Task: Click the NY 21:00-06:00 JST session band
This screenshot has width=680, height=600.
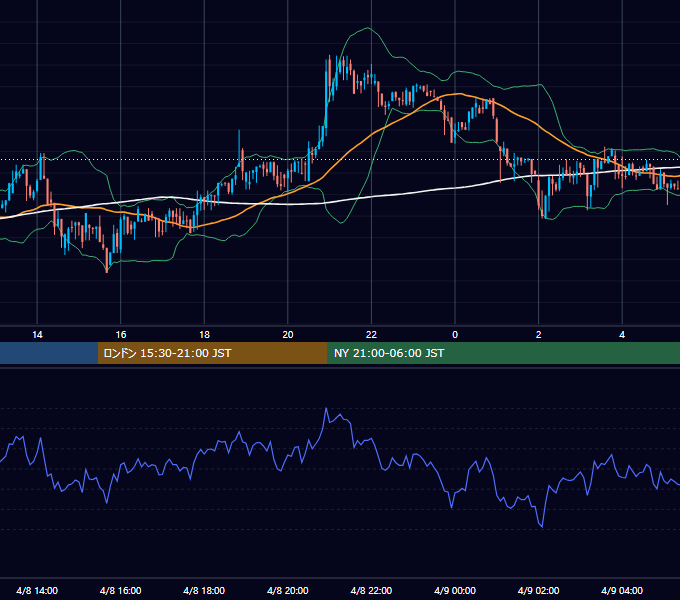Action: click(503, 353)
